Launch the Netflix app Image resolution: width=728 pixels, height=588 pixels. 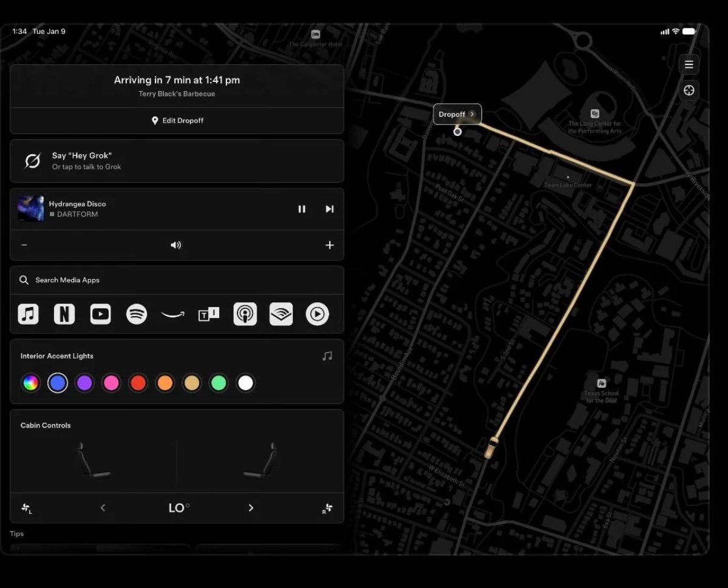point(64,314)
